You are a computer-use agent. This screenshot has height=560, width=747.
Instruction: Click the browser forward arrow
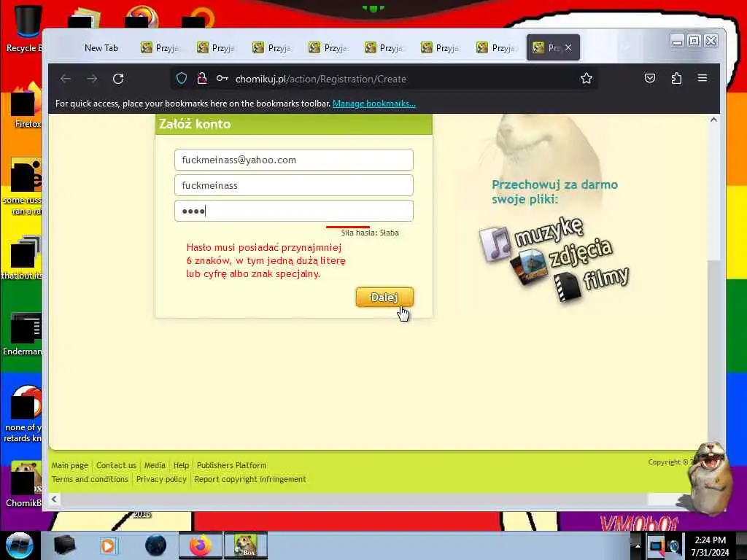(92, 79)
